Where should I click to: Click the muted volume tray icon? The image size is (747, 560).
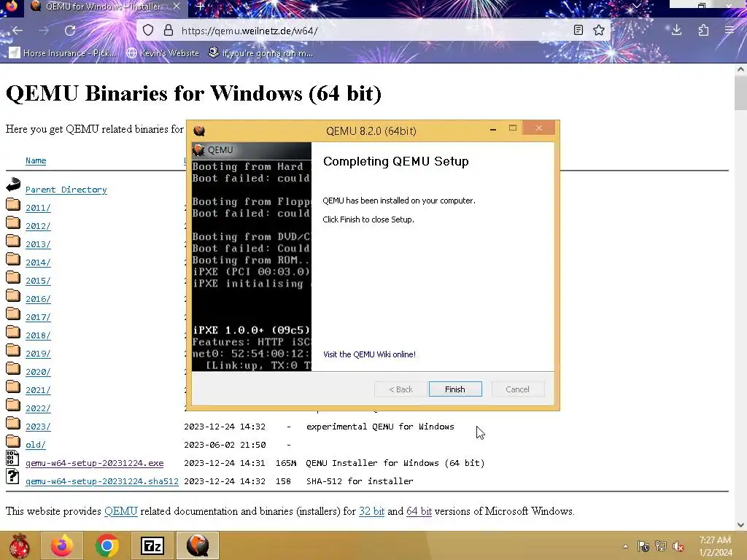pyautogui.click(x=678, y=546)
